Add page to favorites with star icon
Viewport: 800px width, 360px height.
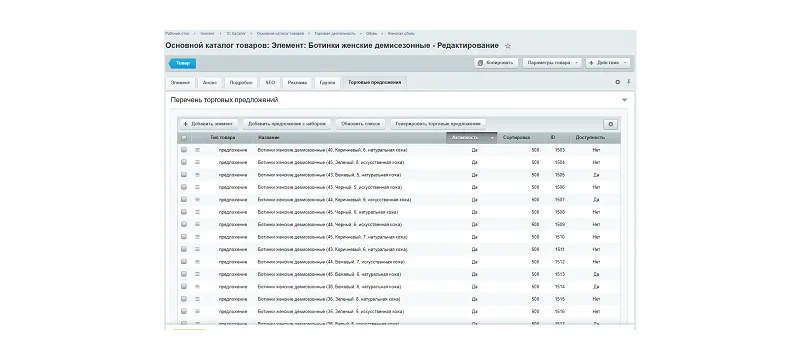point(508,46)
